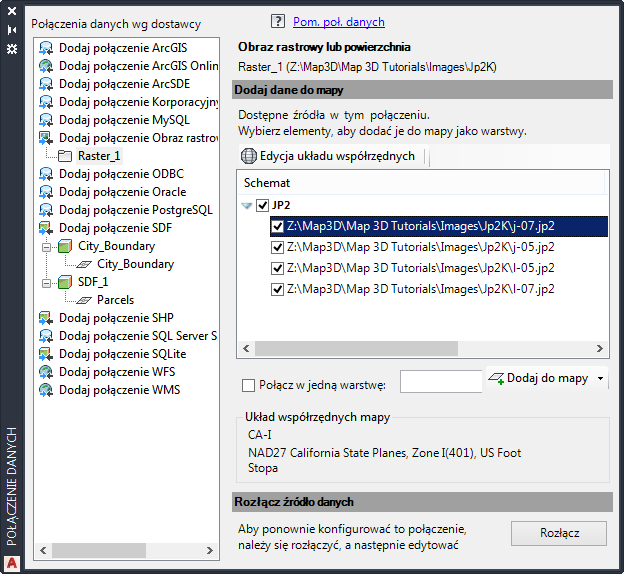Collapse the City_Boundary connection node

(x=47, y=247)
